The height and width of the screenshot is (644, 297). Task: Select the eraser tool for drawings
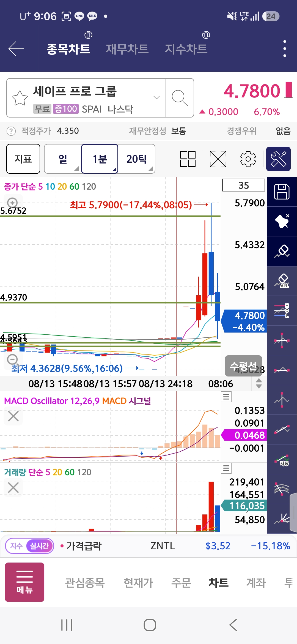pyautogui.click(x=282, y=251)
